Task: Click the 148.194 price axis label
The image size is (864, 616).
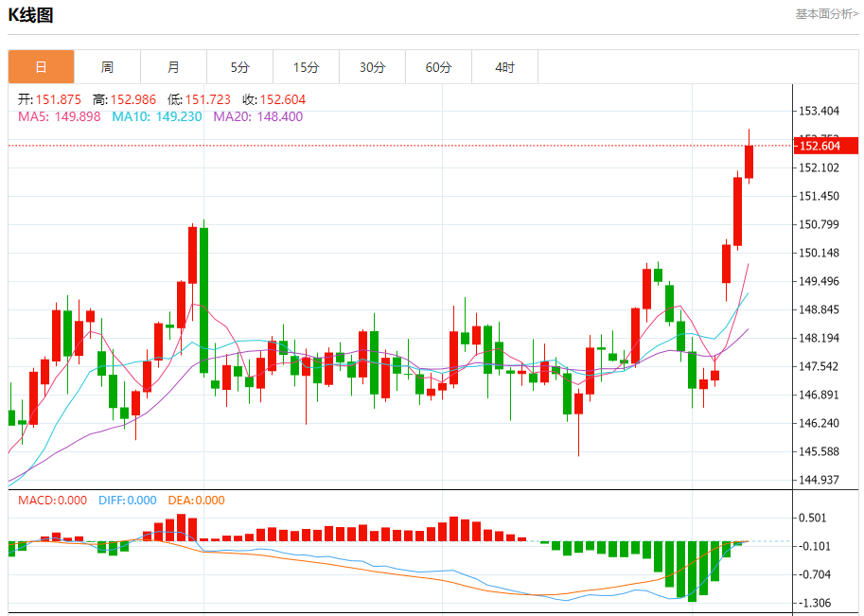Action: 820,338
